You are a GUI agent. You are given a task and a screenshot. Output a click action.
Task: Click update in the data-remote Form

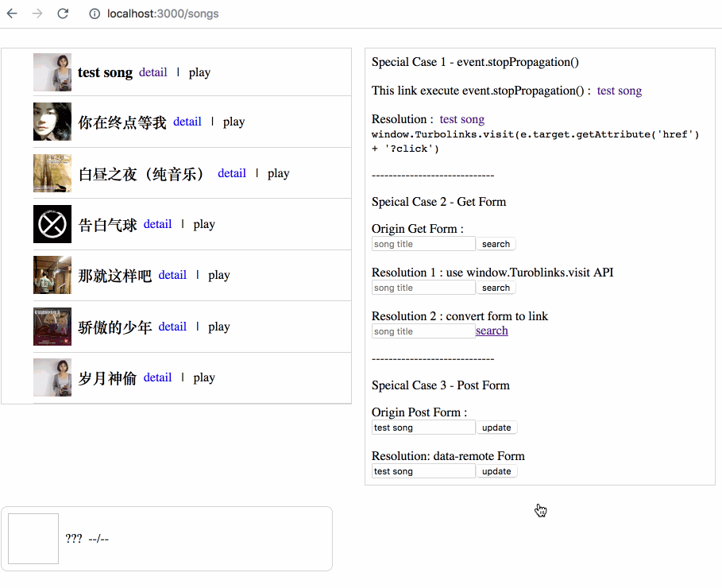pos(496,471)
